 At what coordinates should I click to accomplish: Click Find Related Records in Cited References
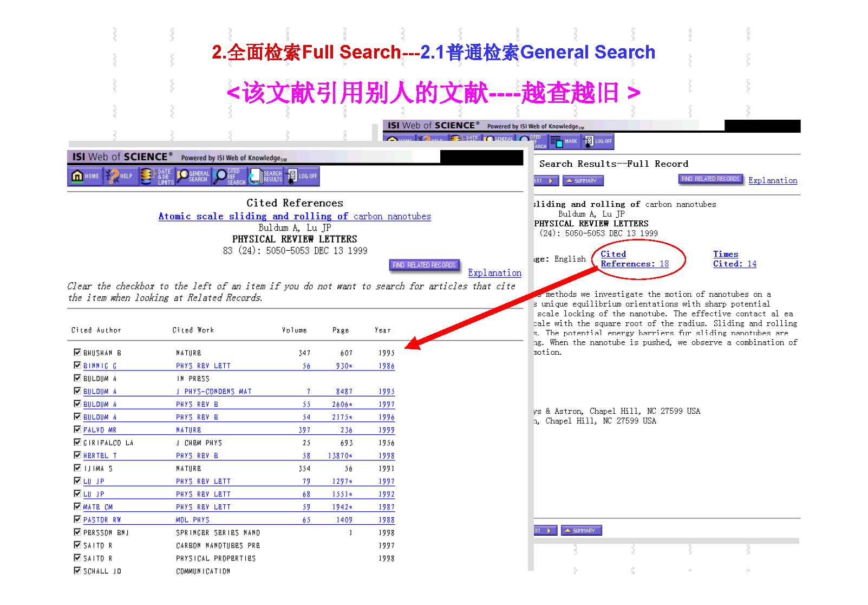tap(424, 265)
